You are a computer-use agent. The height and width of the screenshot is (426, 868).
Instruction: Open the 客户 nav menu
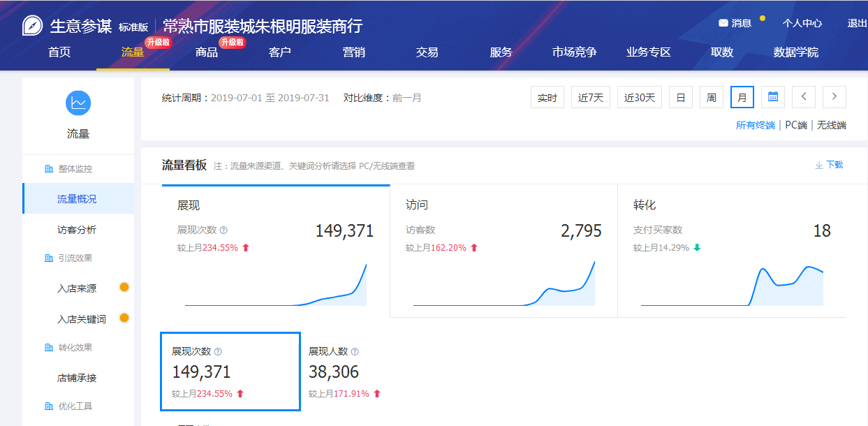pyautogui.click(x=280, y=52)
